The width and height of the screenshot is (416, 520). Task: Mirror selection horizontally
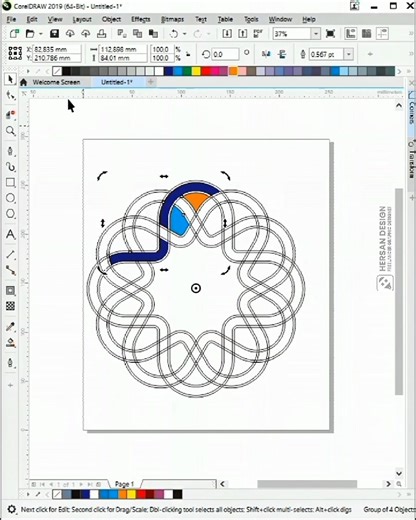click(x=266, y=54)
